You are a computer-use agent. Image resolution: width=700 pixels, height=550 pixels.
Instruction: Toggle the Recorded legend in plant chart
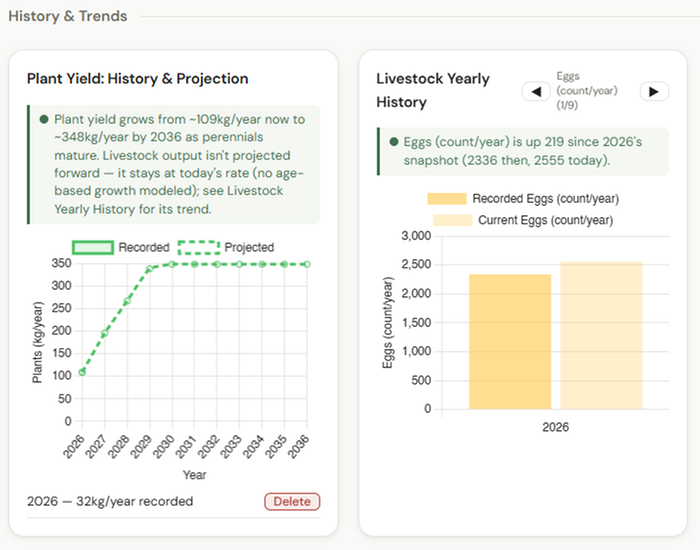(121, 247)
